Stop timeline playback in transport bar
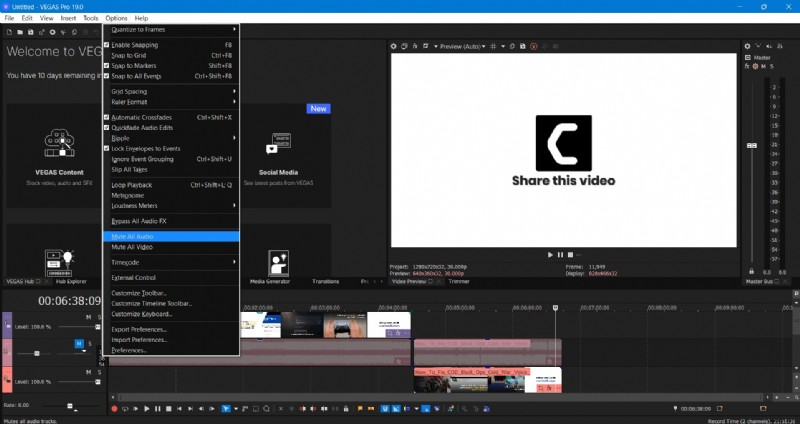This screenshot has height=424, width=800. point(168,409)
